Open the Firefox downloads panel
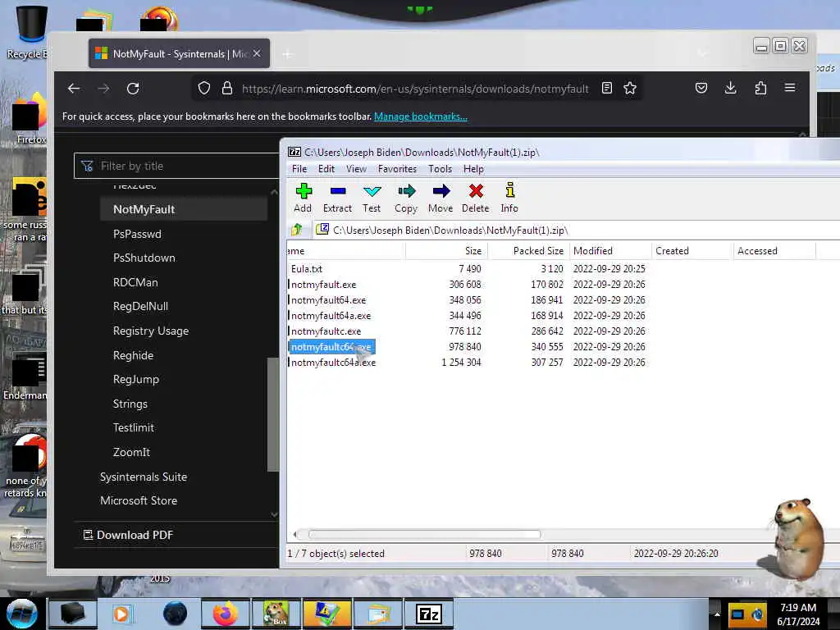 point(730,88)
